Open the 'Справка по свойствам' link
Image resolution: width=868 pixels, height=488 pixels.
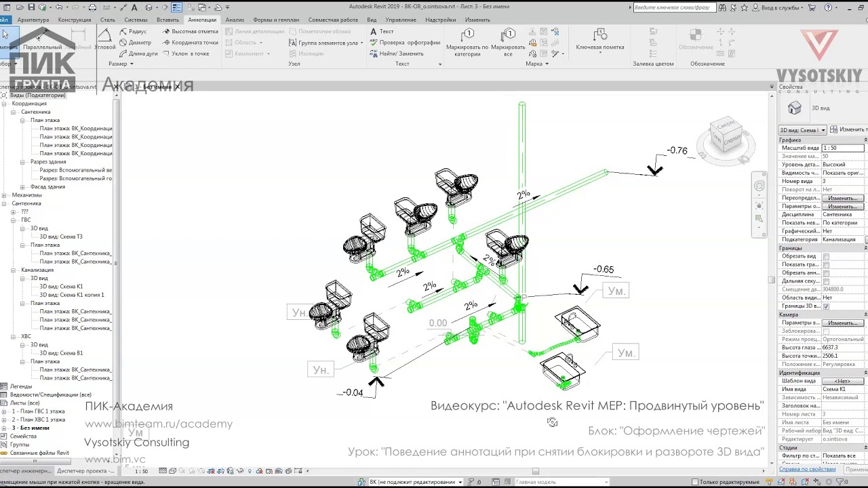click(807, 469)
